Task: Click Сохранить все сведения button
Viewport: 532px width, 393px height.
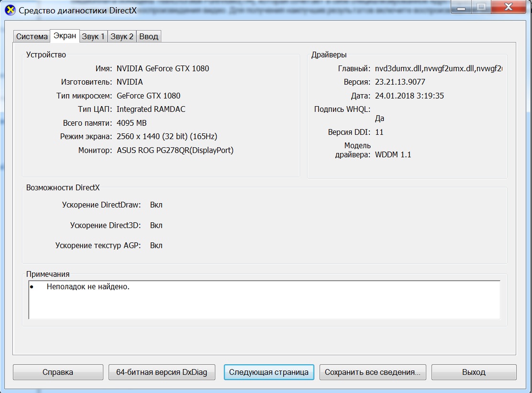Action: pyautogui.click(x=373, y=372)
